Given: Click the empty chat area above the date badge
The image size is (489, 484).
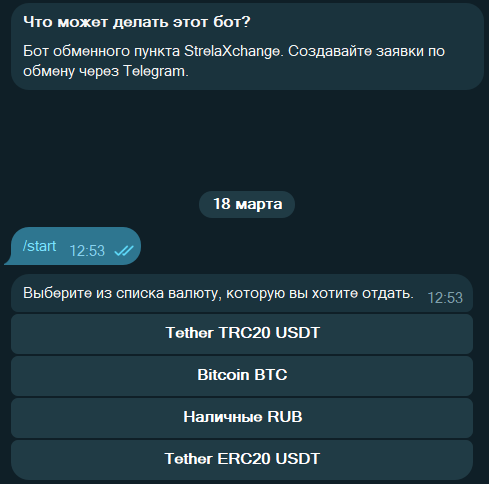Looking at the screenshot, I should [247, 140].
